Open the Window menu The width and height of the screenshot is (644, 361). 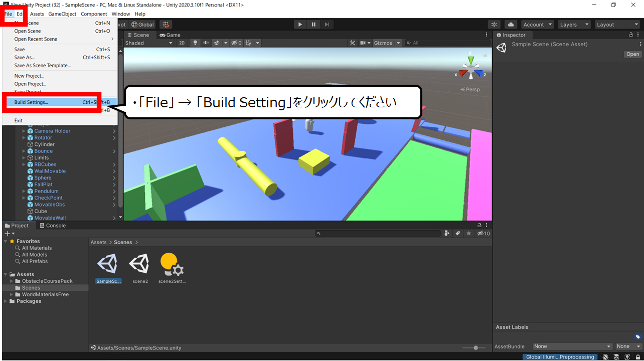click(x=121, y=14)
